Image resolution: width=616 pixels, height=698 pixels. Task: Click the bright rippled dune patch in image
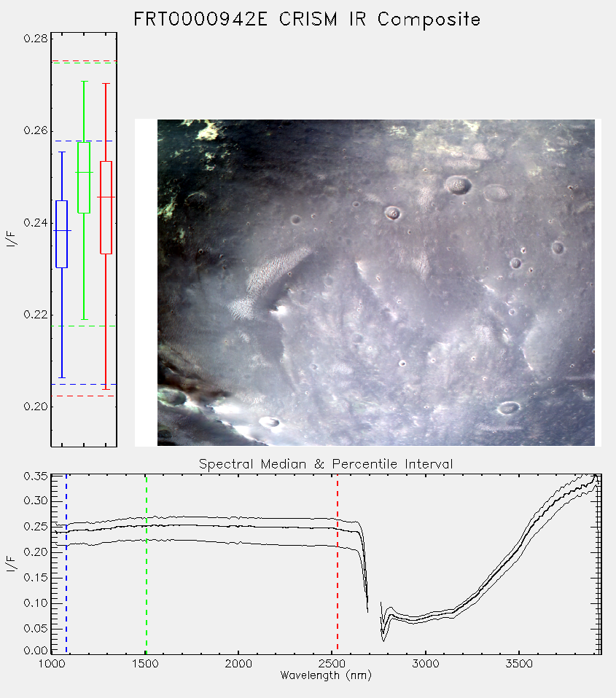(278, 268)
